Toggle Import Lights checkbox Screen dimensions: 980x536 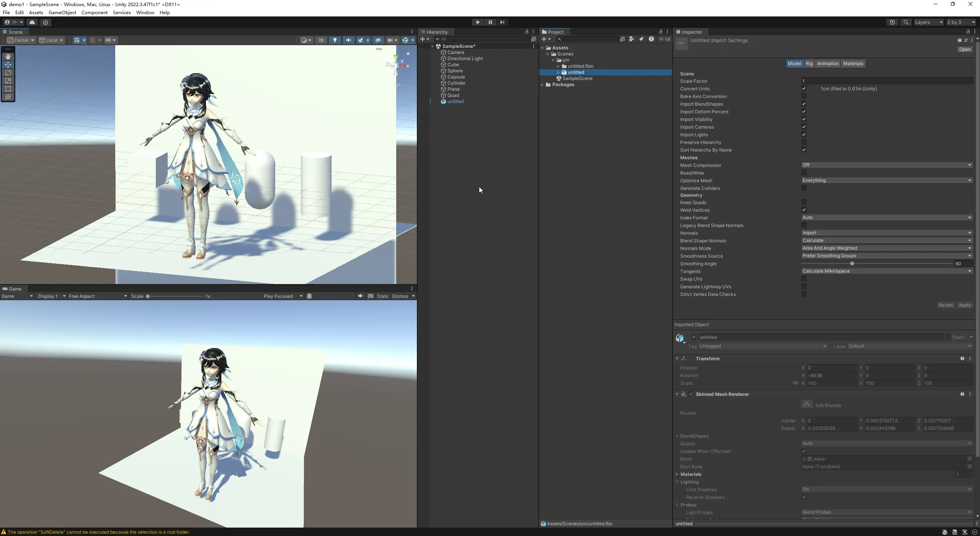click(x=804, y=134)
